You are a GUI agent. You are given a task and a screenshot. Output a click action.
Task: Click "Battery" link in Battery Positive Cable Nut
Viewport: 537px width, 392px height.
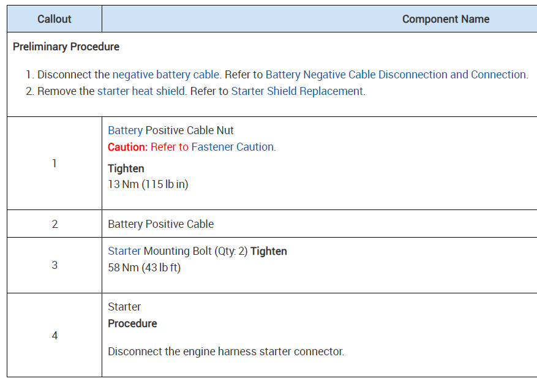coord(125,130)
